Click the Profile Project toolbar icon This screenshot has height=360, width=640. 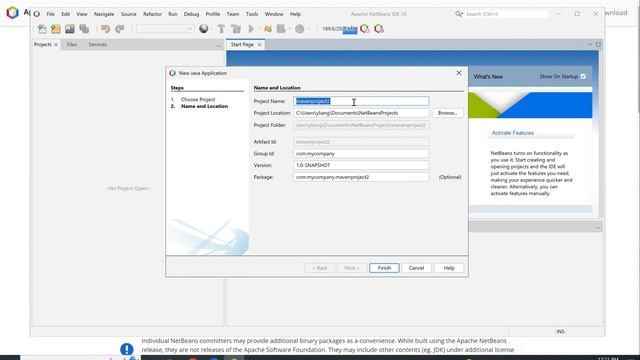click(281, 29)
